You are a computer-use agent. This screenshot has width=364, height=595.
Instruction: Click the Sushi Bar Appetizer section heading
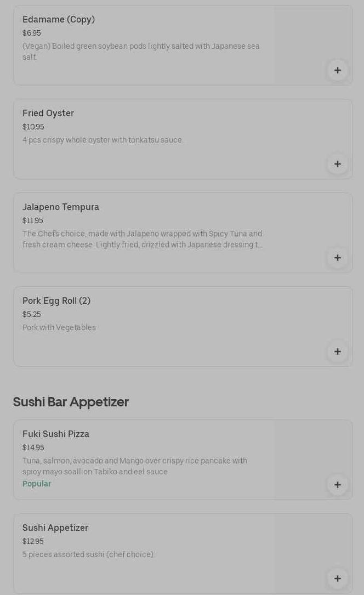71,402
